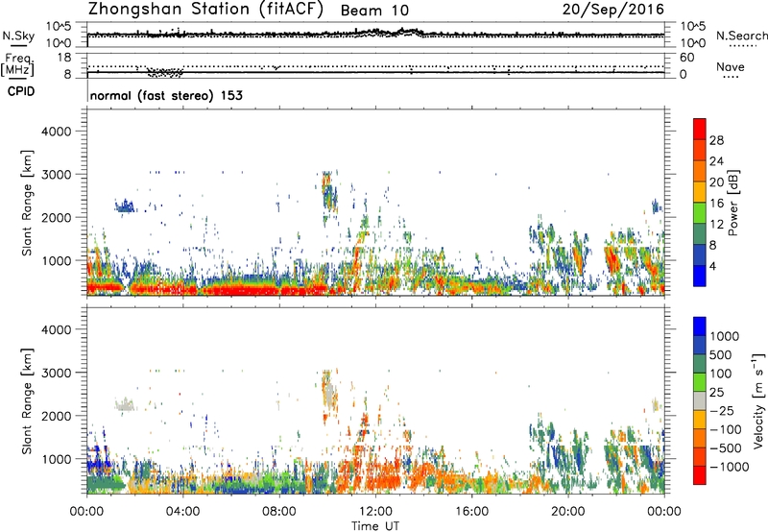Click the title 'Zhongshan Station (fitACF)'

[x=205, y=10]
